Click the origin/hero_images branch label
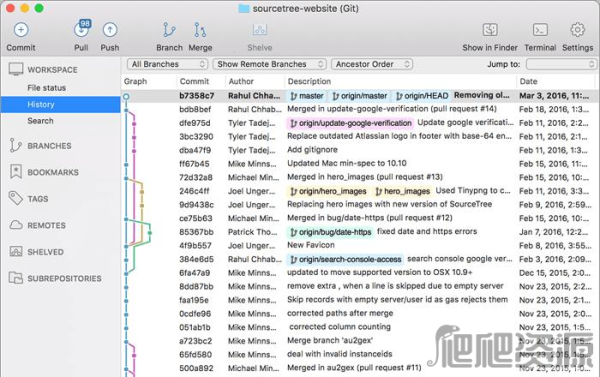 [328, 191]
